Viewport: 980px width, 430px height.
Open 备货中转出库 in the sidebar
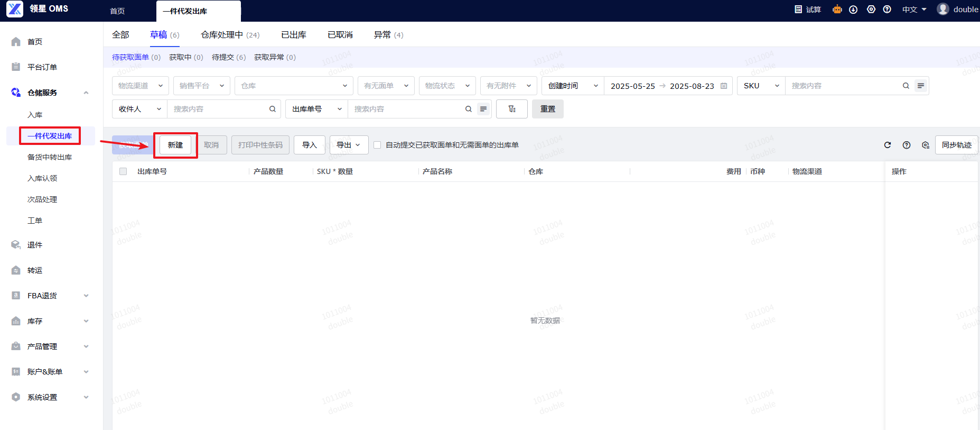pos(50,157)
